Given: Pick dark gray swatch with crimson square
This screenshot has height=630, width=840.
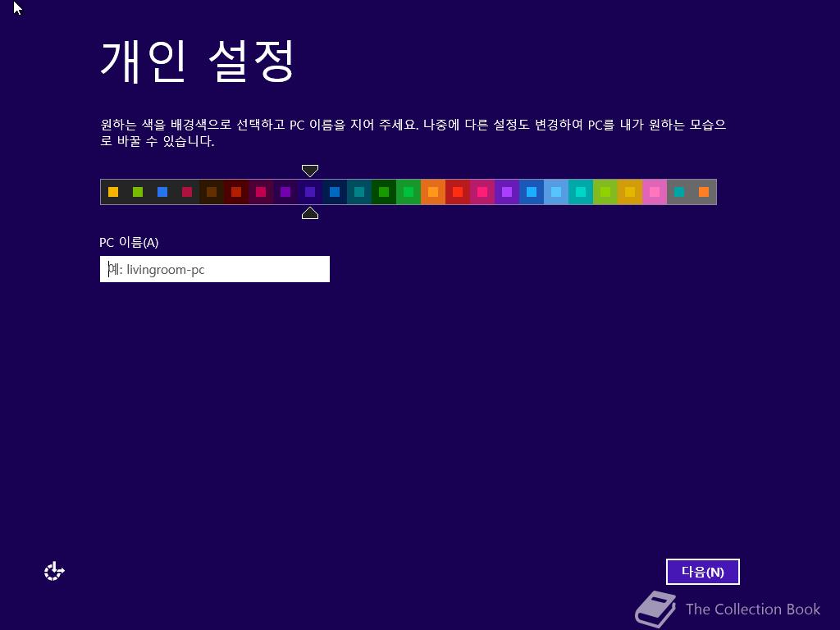Looking at the screenshot, I should [187, 192].
